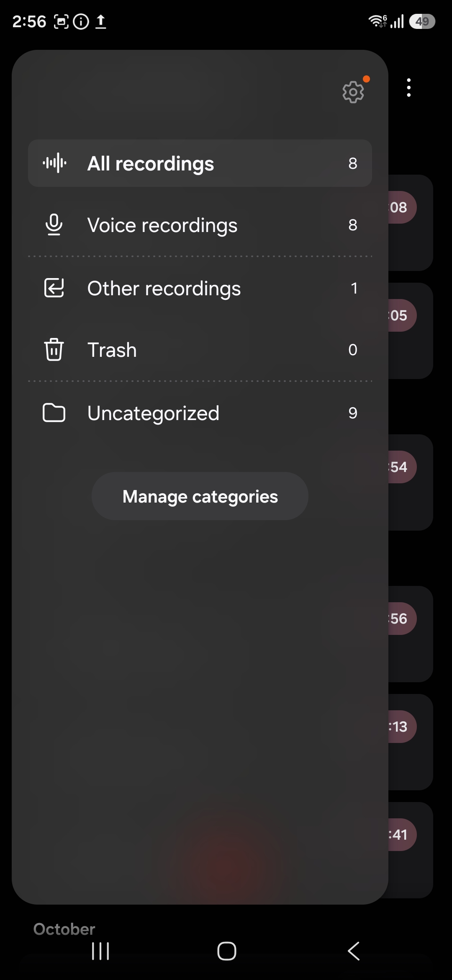Tap the October section header

(64, 929)
